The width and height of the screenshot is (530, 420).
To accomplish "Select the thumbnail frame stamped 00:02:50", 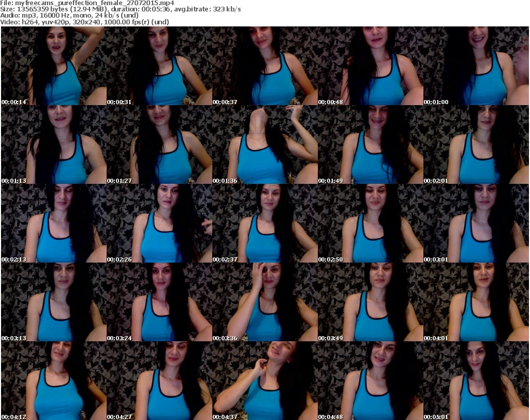I will click(371, 224).
